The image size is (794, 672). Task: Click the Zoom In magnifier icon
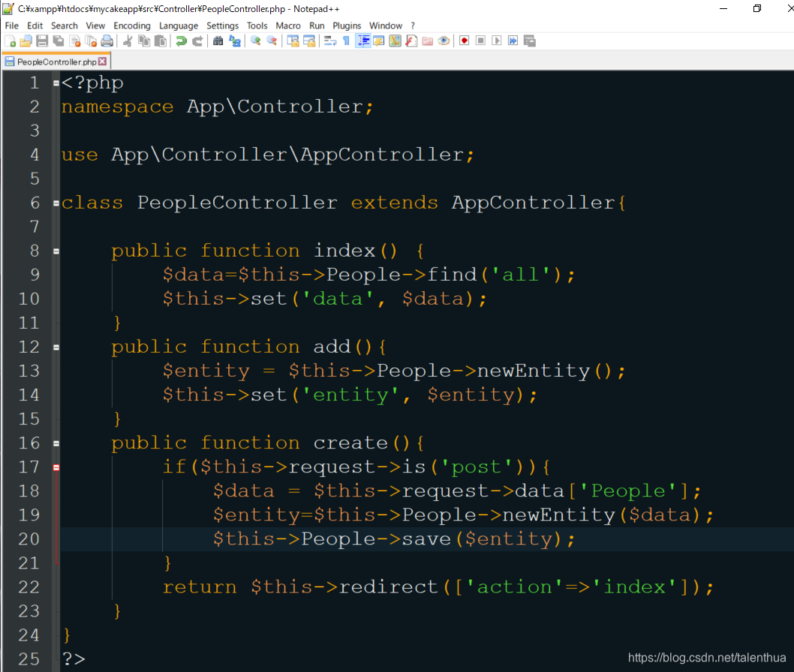tap(253, 41)
